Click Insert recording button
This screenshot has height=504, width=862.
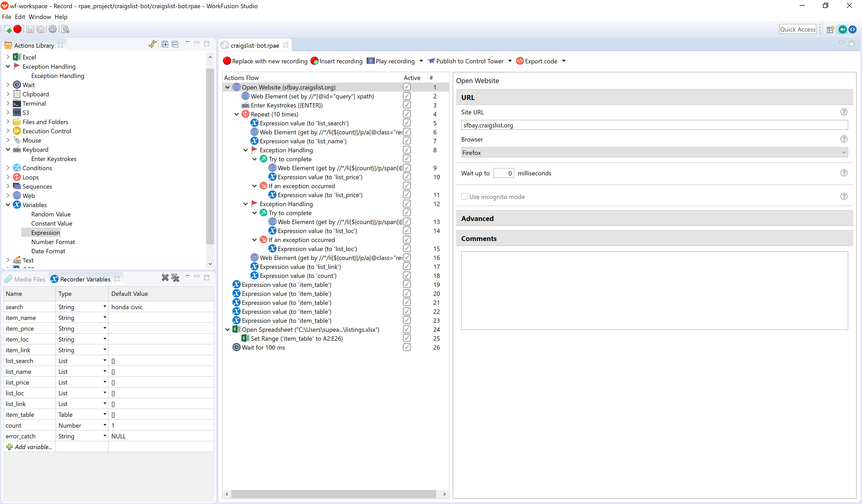click(337, 61)
